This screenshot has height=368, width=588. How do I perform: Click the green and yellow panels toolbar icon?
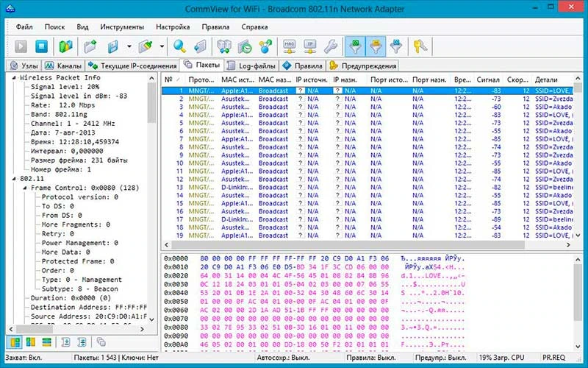click(x=65, y=46)
